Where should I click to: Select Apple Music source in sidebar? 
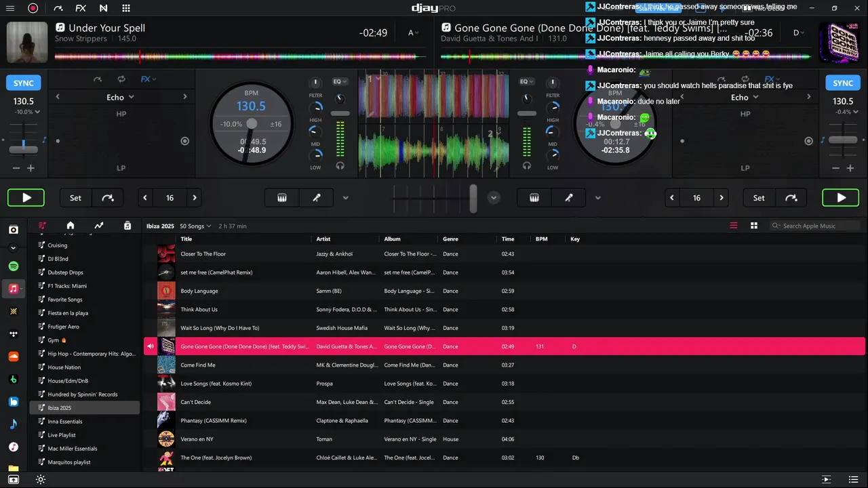point(14,289)
